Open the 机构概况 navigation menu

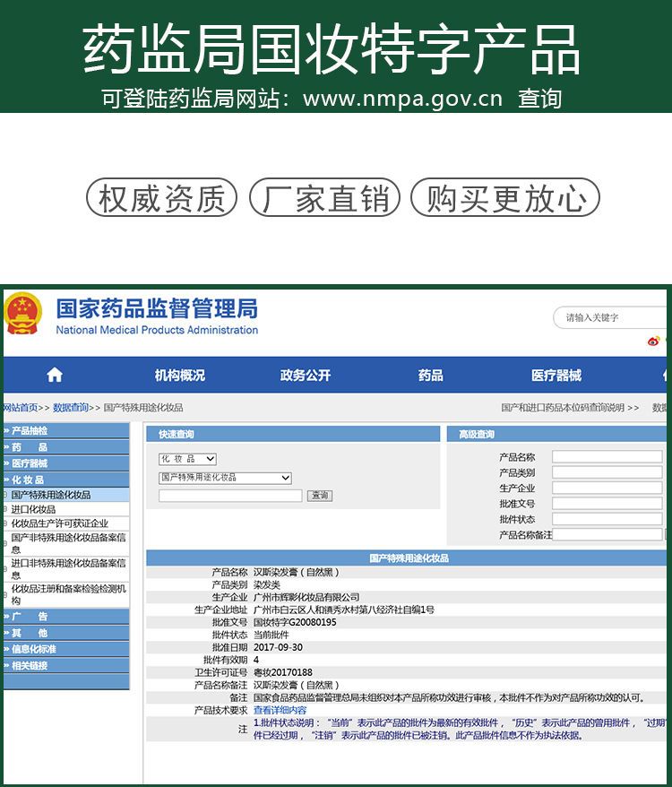click(x=179, y=375)
